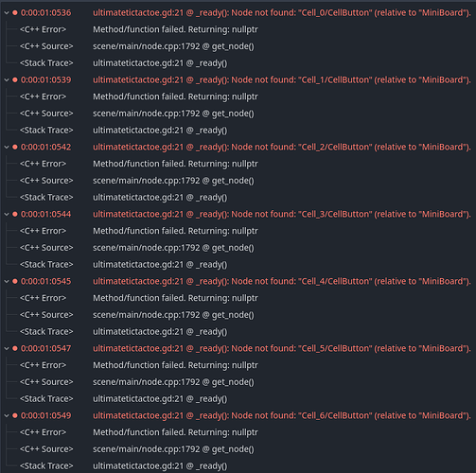The image size is (476, 473).
Task: Click the red error dot at 0:00:01:0549
Action: (x=15, y=416)
